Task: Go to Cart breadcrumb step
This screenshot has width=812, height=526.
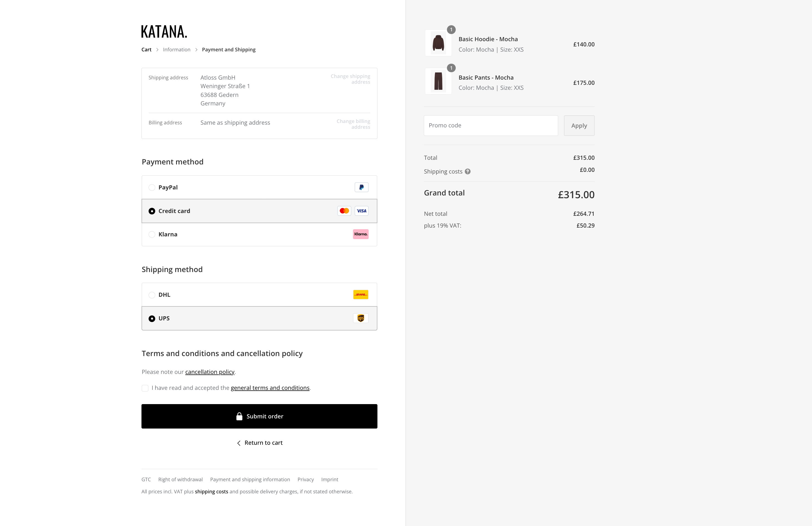Action: pos(146,49)
